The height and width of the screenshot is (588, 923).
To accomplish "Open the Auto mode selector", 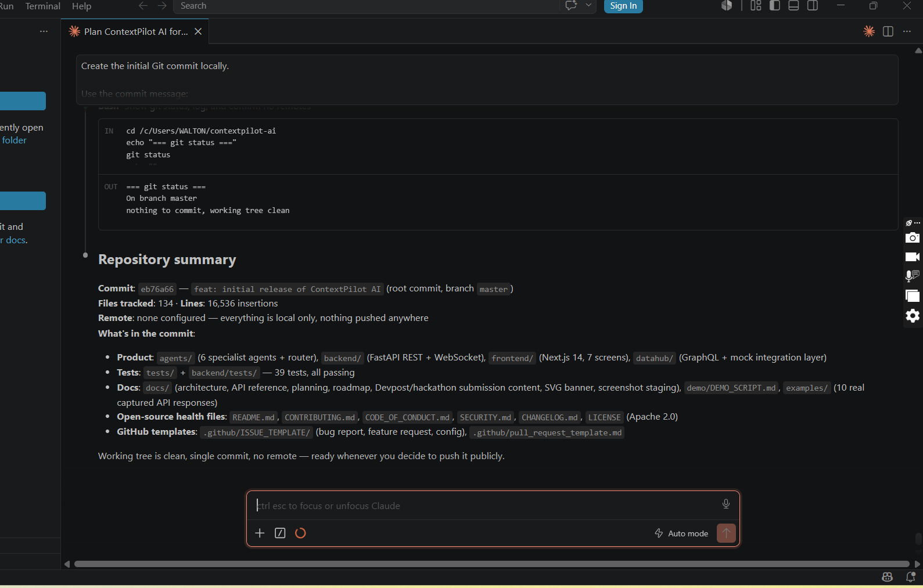I will tap(681, 533).
